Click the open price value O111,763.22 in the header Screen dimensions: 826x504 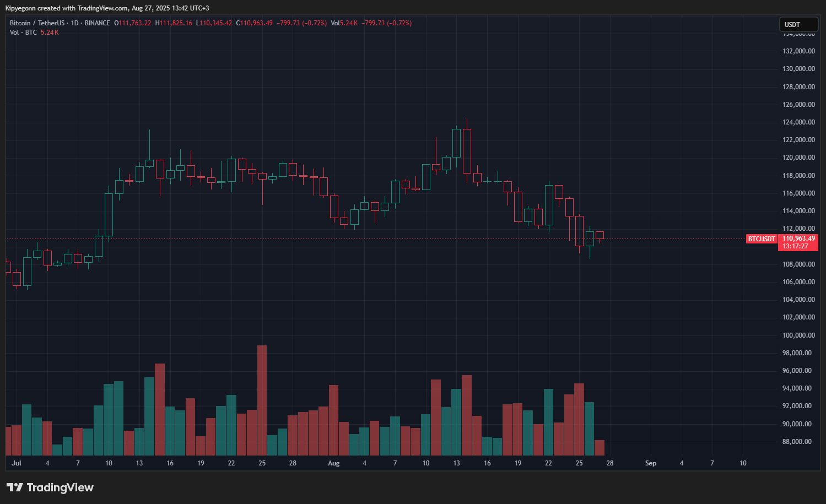tap(133, 23)
